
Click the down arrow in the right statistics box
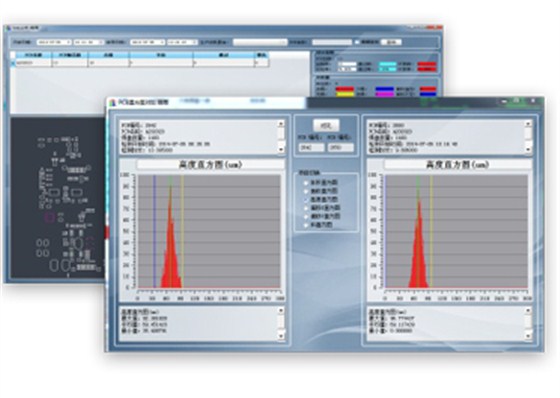[x=528, y=335]
